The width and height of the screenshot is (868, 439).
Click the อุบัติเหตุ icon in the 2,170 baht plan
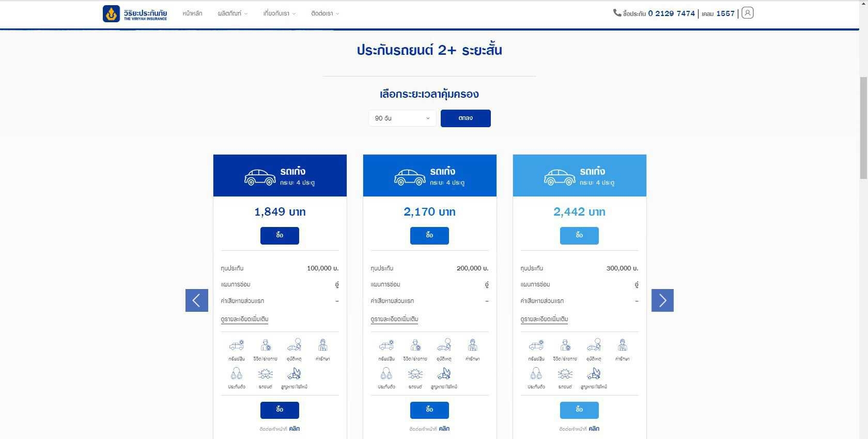point(444,345)
